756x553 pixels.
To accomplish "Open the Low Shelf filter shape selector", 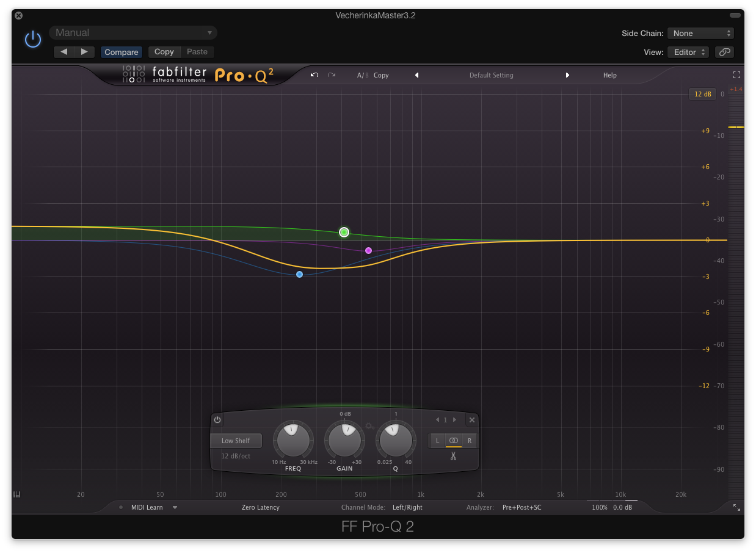I will pos(236,441).
